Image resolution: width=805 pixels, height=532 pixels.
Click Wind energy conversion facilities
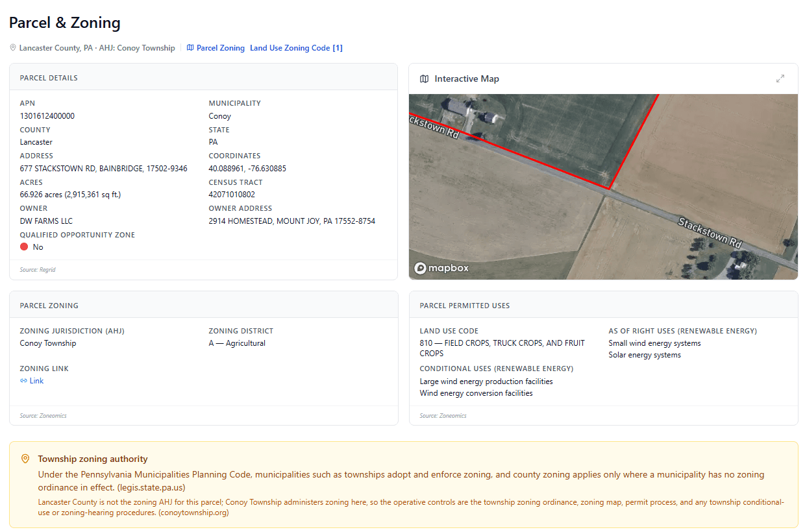[x=477, y=393]
